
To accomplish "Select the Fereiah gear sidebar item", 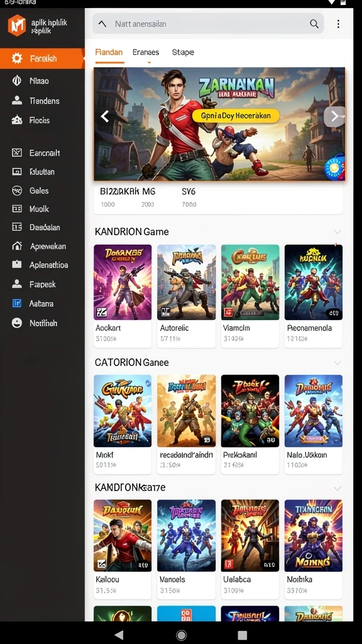I will coord(42,58).
